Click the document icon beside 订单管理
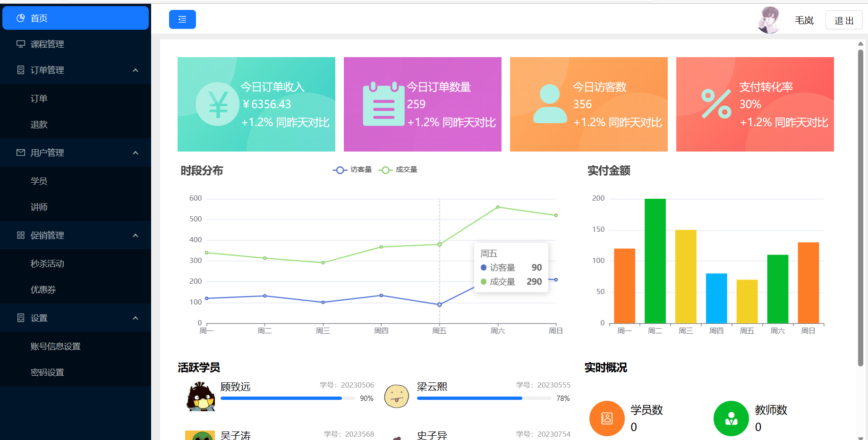 tap(21, 70)
